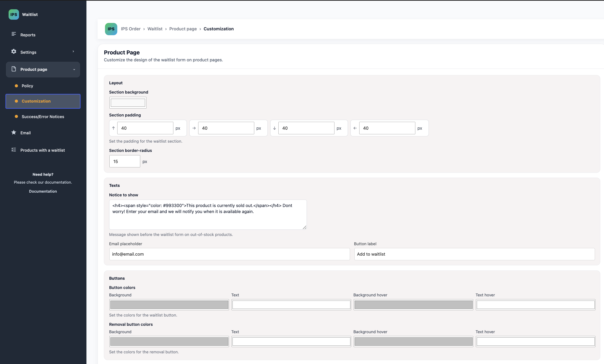This screenshot has width=604, height=364.
Task: Click the Notice textarea resize handle
Action: pyautogui.click(x=305, y=227)
